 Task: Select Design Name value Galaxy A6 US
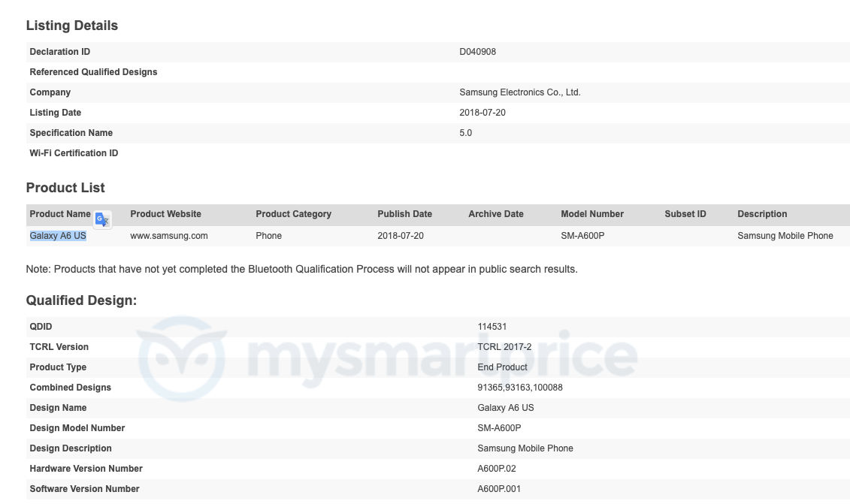pyautogui.click(x=506, y=408)
